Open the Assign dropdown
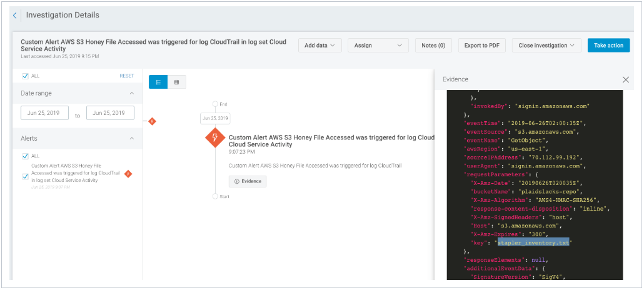This screenshot has width=644, height=290. (378, 45)
